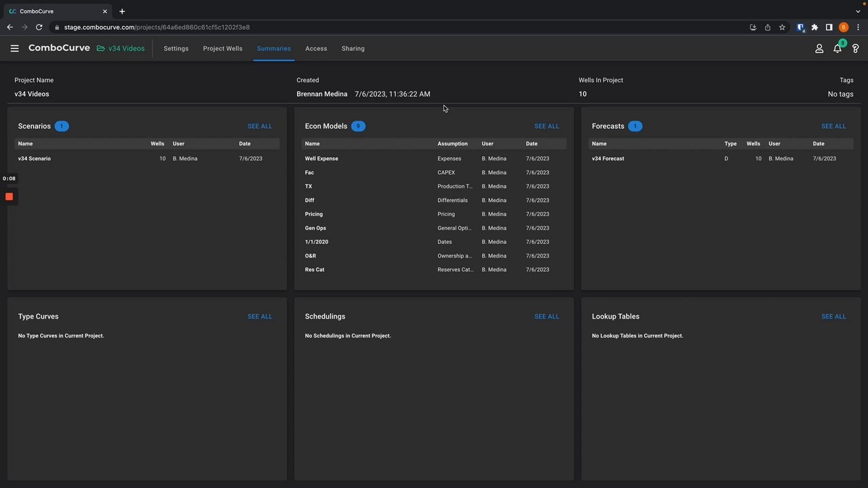This screenshot has width=868, height=488.
Task: Open a new browser tab
Action: coord(122,12)
